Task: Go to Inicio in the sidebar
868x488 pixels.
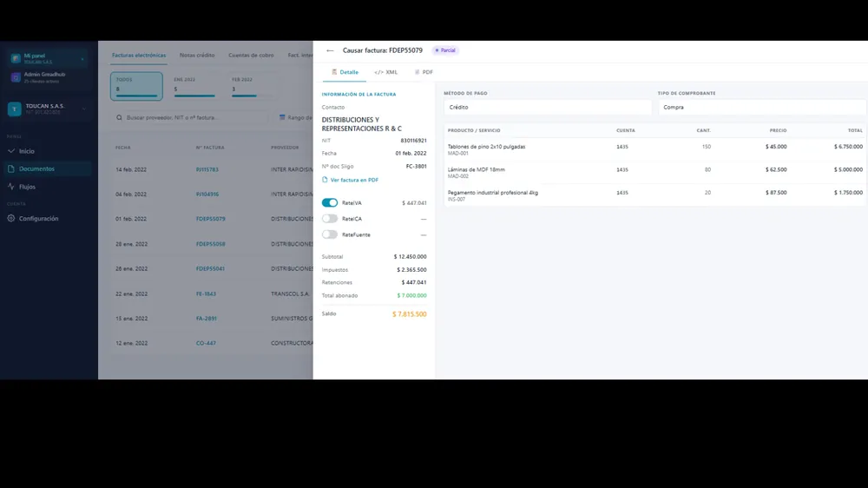Action: 48,151
